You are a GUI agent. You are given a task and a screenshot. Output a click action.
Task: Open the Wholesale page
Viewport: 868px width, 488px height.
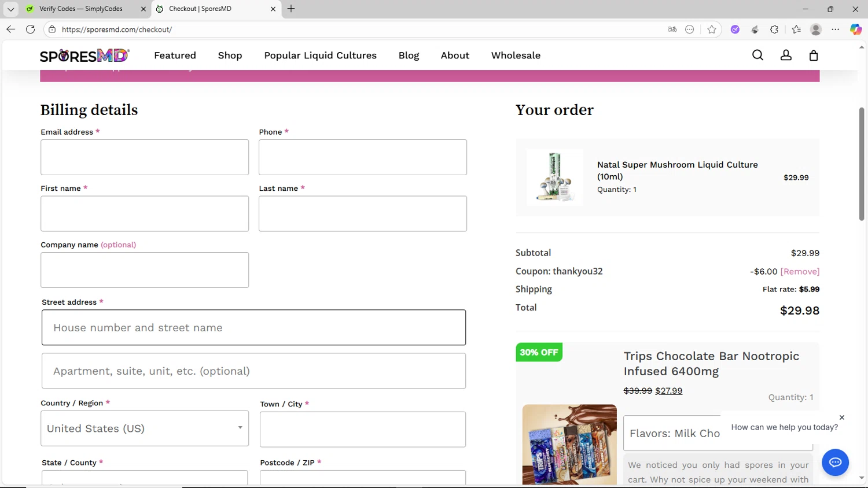pos(516,56)
